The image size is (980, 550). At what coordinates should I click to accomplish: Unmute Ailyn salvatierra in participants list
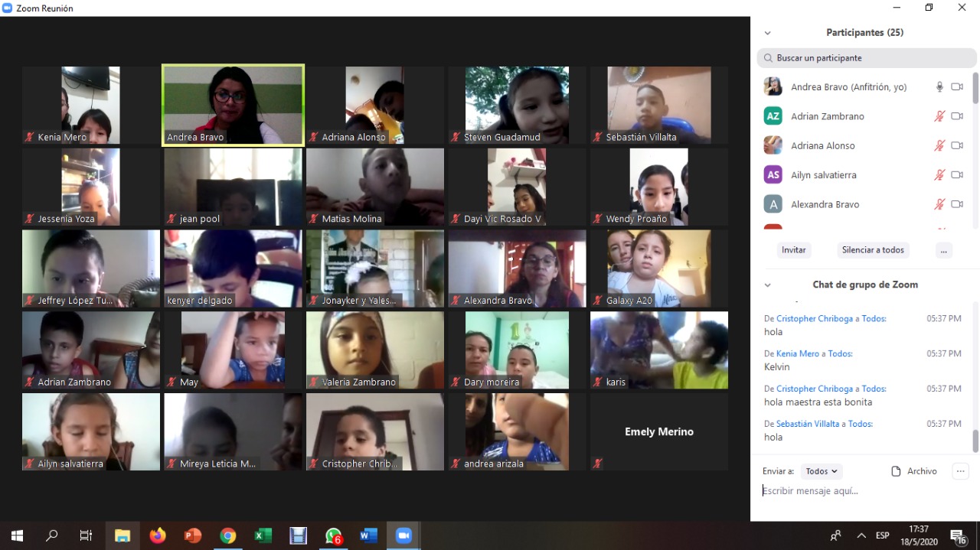pos(939,175)
